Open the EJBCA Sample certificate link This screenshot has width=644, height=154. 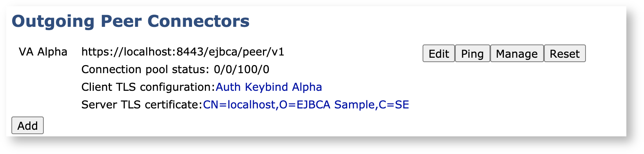[x=306, y=105]
